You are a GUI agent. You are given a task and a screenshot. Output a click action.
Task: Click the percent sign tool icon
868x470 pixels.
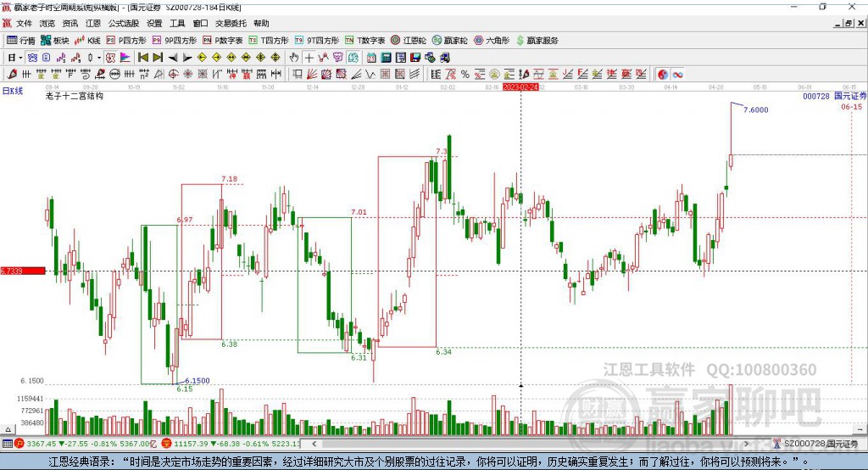tap(465, 75)
